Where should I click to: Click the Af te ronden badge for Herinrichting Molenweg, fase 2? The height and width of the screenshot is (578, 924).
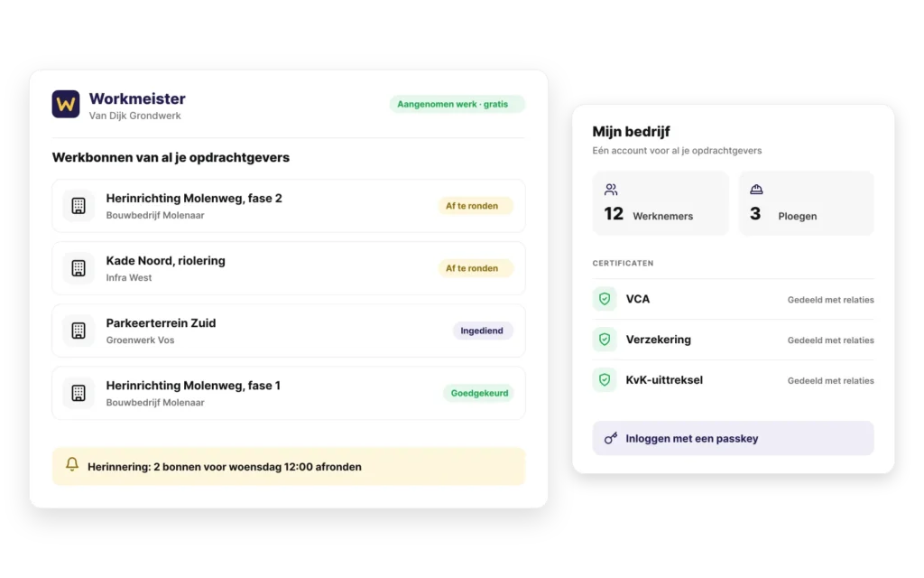(476, 206)
